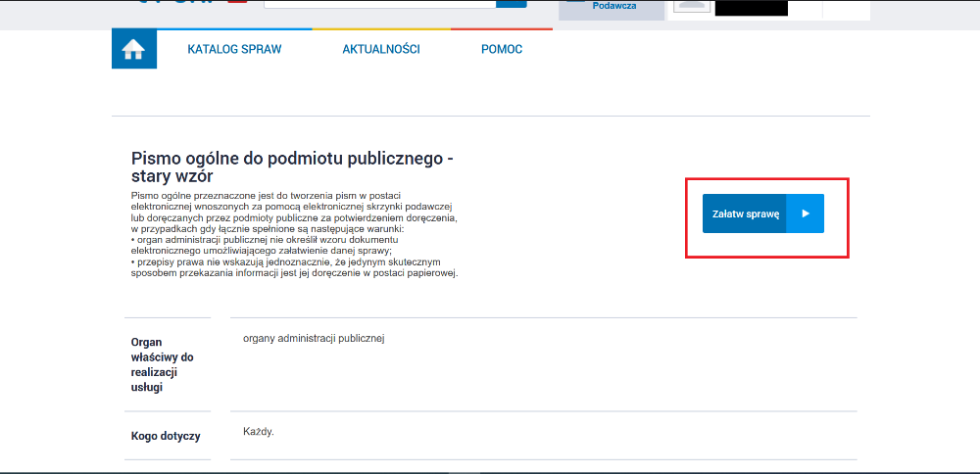
Task: Open the Pomoc menu item
Action: [x=501, y=50]
